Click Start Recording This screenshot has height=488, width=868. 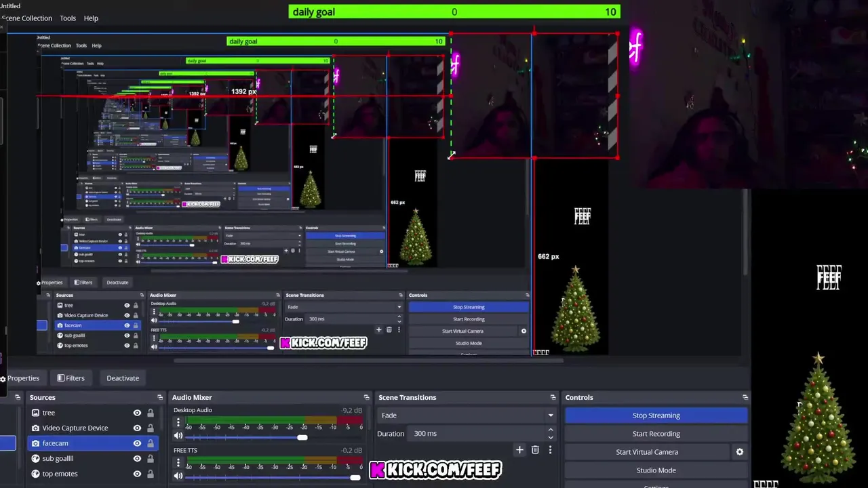point(656,434)
